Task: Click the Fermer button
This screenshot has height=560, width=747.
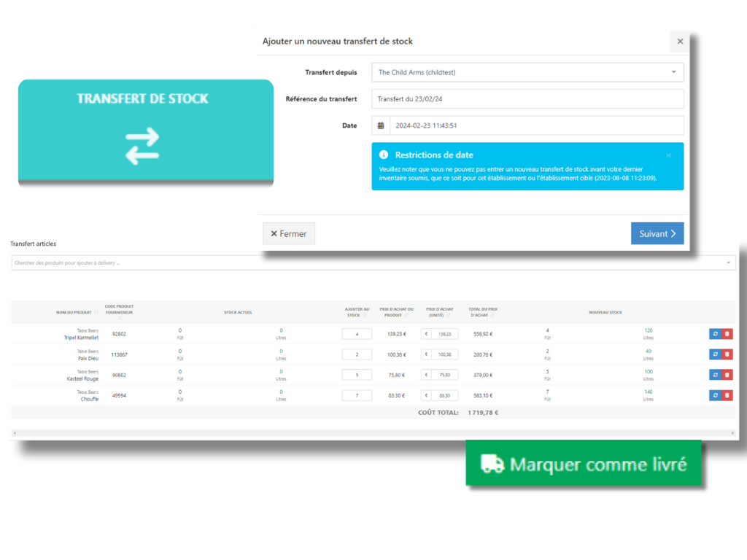Action: point(289,233)
